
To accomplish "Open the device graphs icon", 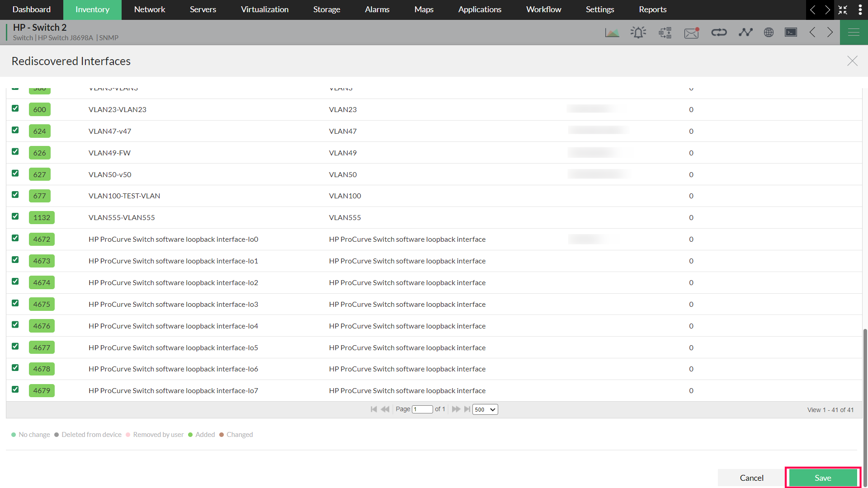I will [612, 33].
